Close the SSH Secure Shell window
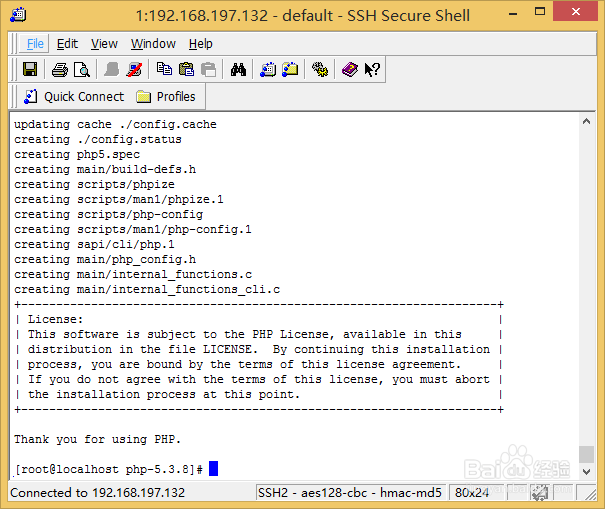This screenshot has width=605, height=509. coord(576,12)
